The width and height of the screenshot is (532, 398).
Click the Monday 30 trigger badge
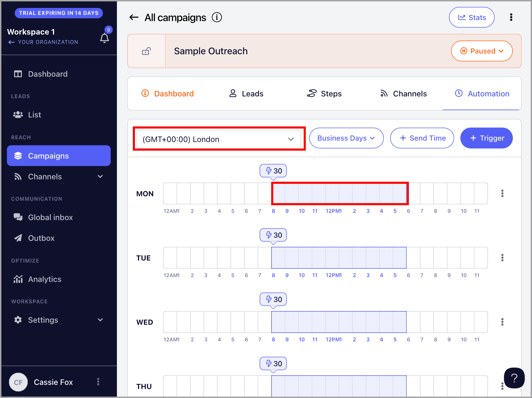[273, 171]
